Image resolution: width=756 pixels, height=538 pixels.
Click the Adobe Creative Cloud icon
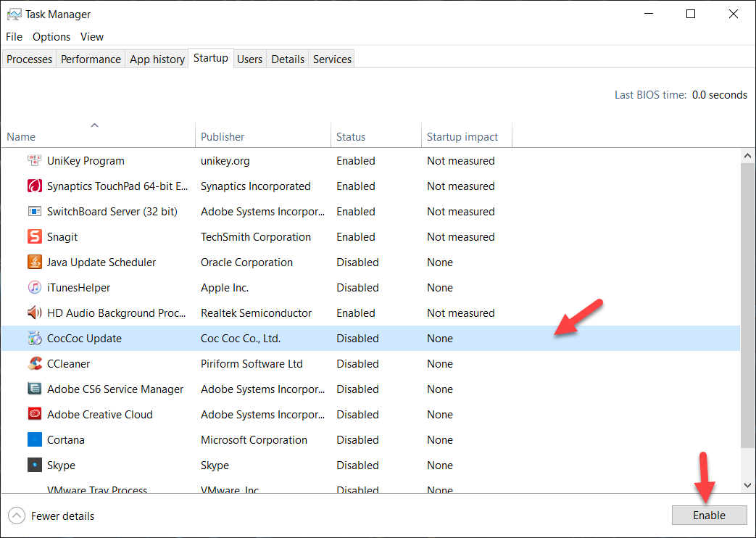pyautogui.click(x=34, y=415)
